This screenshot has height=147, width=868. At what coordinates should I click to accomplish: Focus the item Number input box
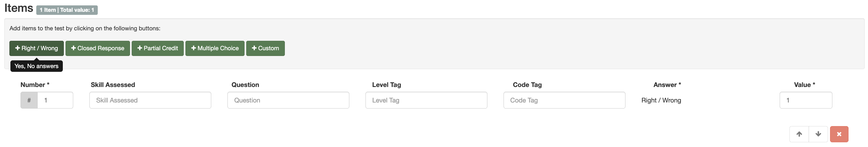(x=55, y=100)
